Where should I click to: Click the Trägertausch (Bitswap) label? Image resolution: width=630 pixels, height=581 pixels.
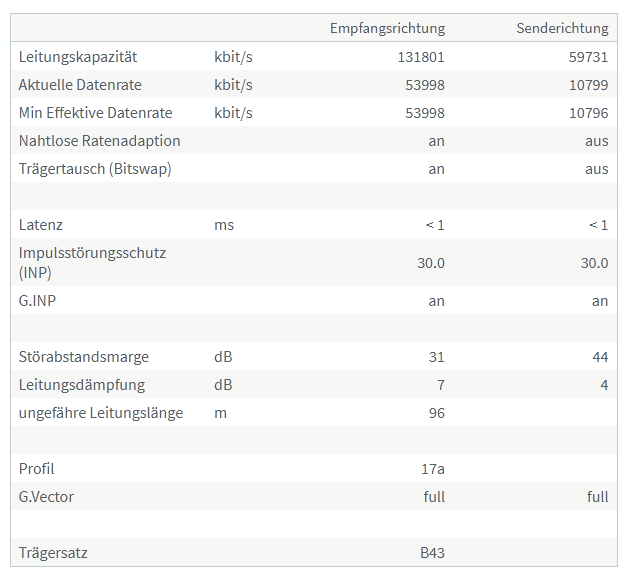tap(95, 169)
